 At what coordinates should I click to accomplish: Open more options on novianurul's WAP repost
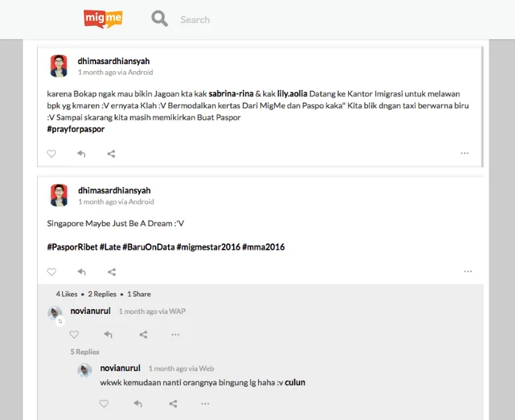tap(175, 335)
